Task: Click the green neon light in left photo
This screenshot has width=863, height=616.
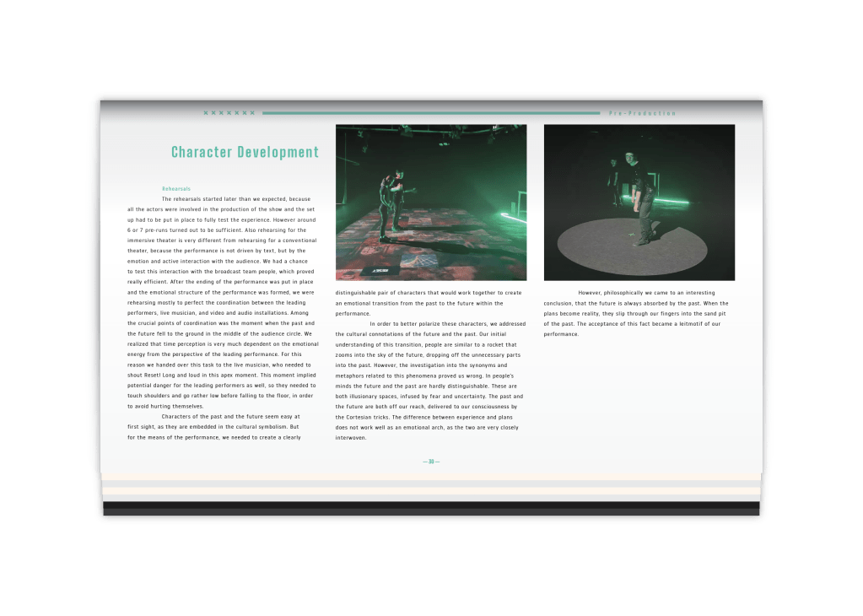Action: (515, 211)
